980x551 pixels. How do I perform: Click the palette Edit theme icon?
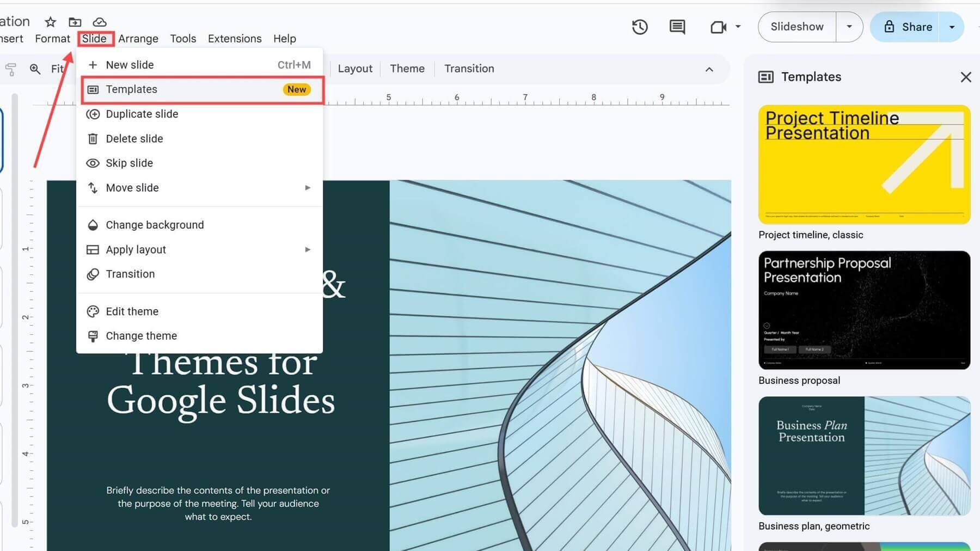point(93,311)
